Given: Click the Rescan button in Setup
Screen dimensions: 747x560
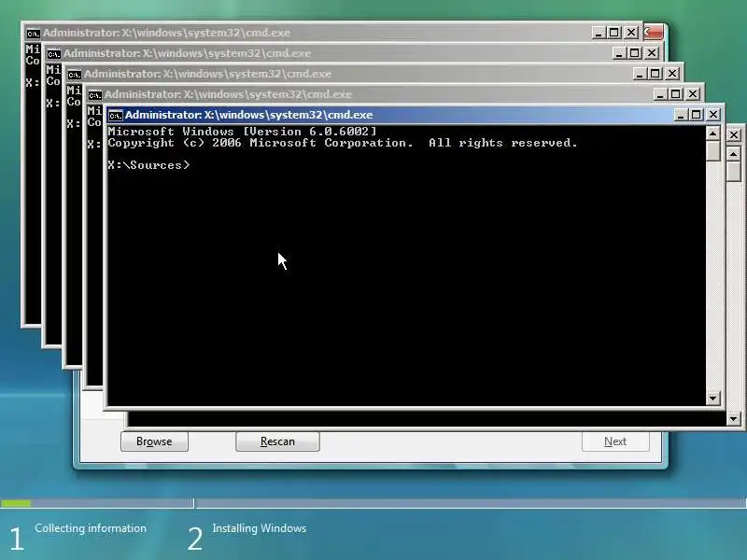Looking at the screenshot, I should [x=277, y=441].
